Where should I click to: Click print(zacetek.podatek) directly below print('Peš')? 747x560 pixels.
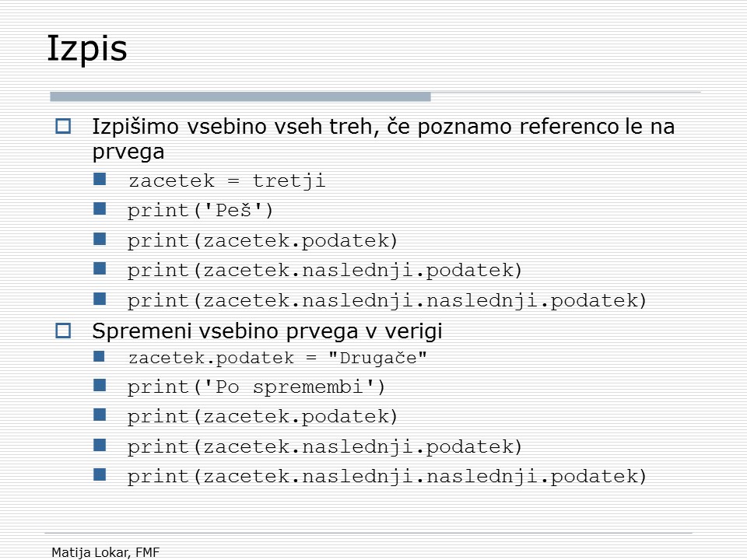(263, 240)
